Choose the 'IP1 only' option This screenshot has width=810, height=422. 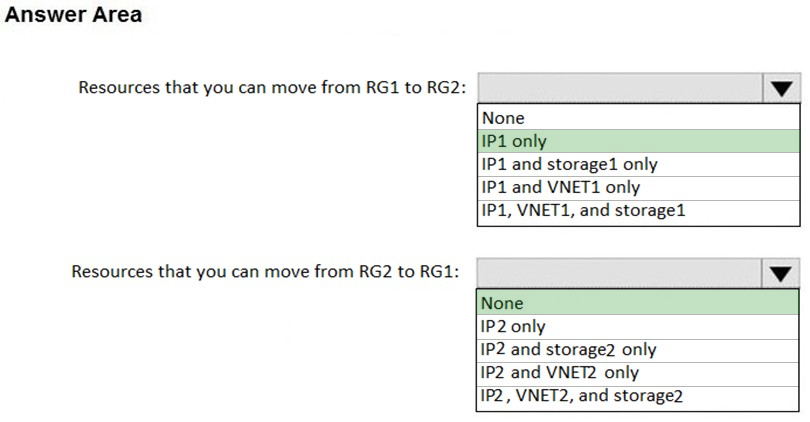pos(638,141)
